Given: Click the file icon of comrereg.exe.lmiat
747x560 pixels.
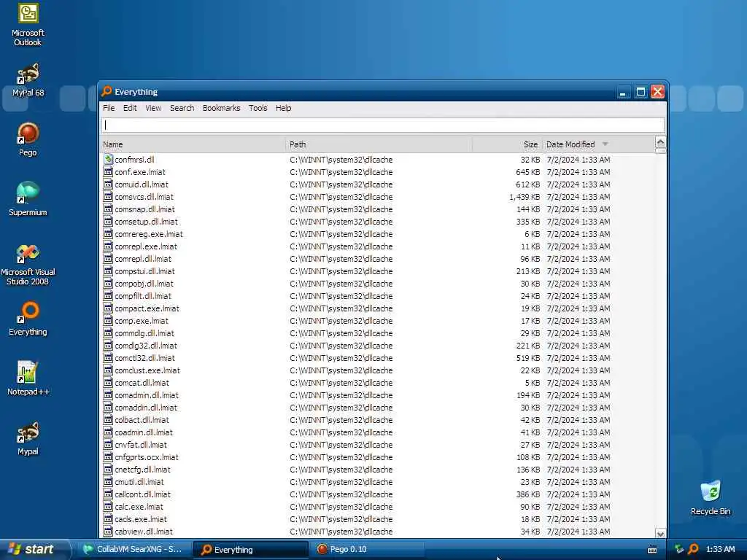Looking at the screenshot, I should click(108, 234).
